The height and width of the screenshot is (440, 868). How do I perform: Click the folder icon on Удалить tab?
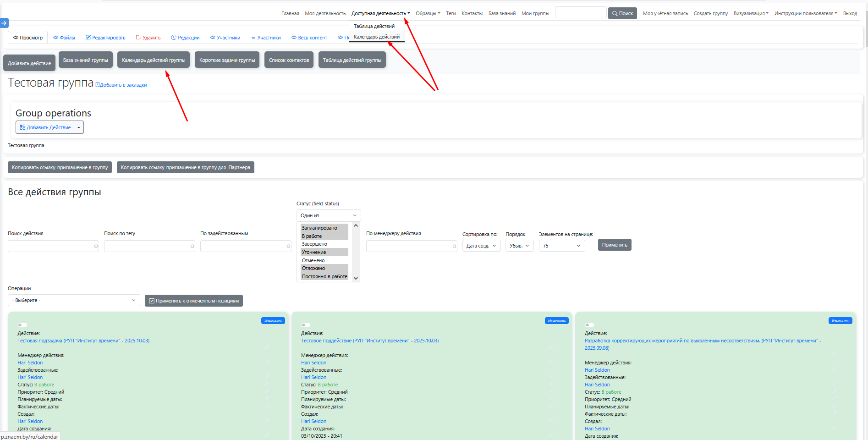coord(138,38)
